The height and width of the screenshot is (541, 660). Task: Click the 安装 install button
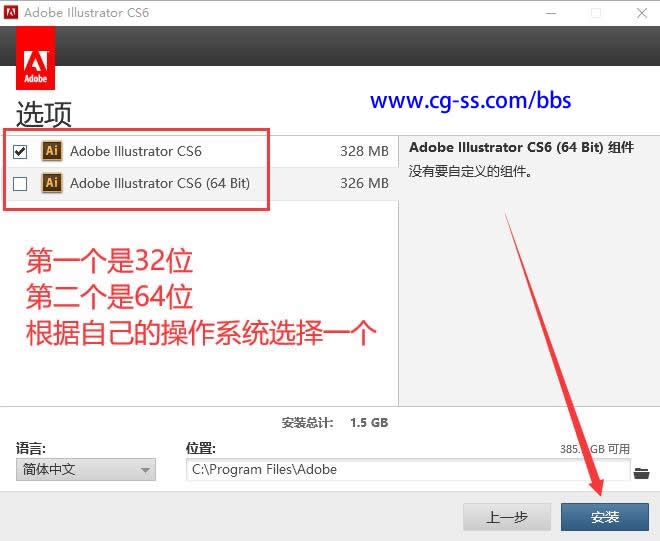tap(605, 517)
